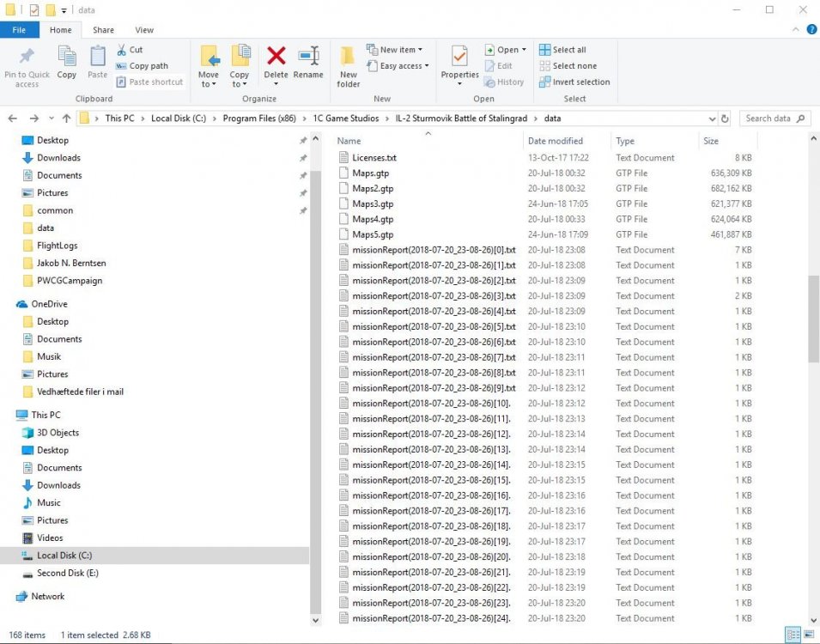Click the Rename icon in the ribbon

click(308, 64)
